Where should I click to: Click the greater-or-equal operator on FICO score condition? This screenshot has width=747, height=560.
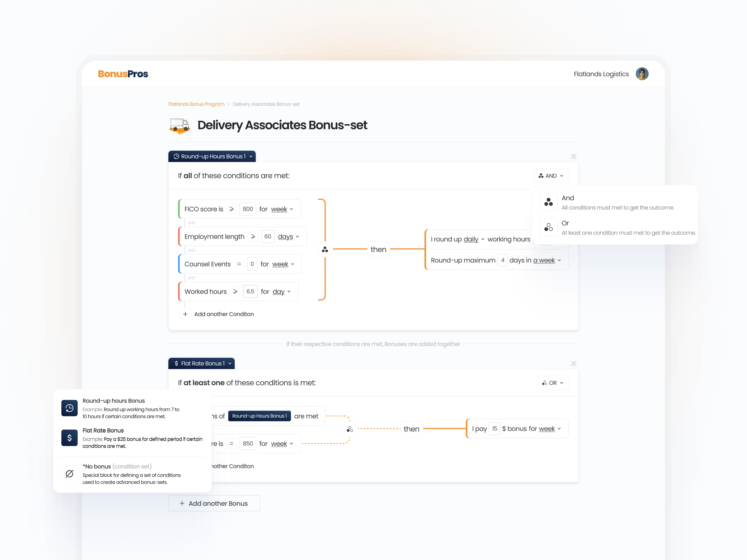click(x=231, y=209)
